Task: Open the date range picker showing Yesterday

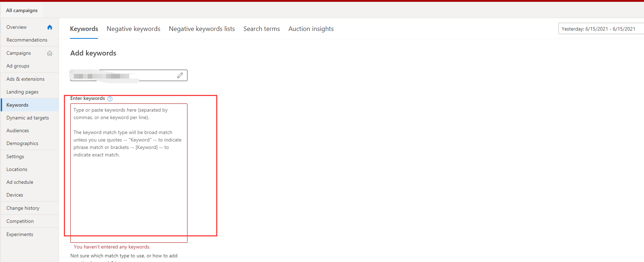Action: click(x=601, y=29)
